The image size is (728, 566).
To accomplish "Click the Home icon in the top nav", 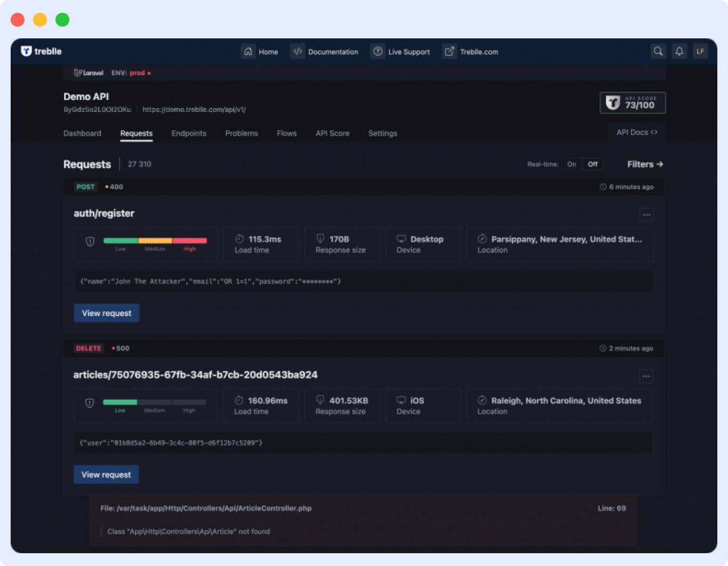I will (249, 51).
